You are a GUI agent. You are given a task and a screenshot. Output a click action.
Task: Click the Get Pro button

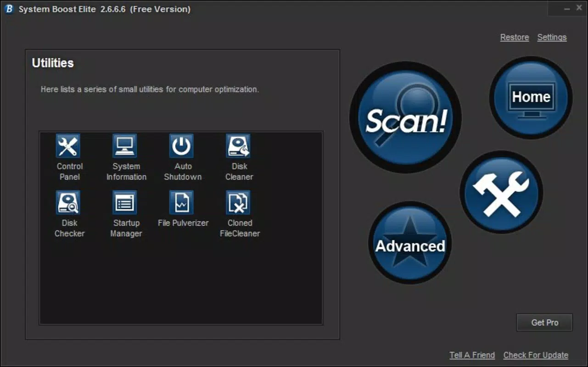coord(544,323)
